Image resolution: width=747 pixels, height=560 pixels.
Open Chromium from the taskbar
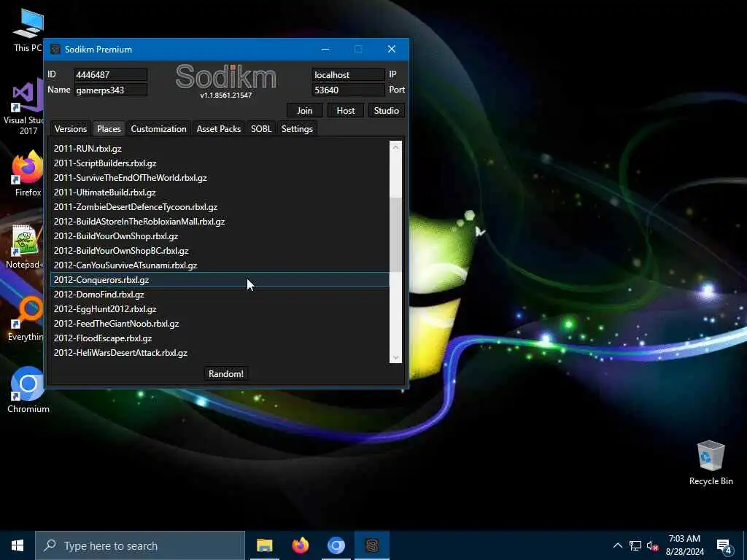tap(336, 545)
